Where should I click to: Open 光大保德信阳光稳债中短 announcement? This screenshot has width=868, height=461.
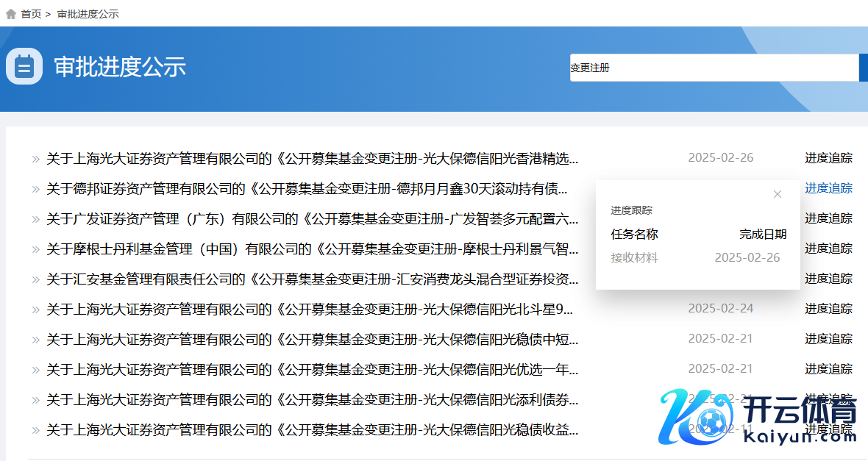tap(312, 340)
